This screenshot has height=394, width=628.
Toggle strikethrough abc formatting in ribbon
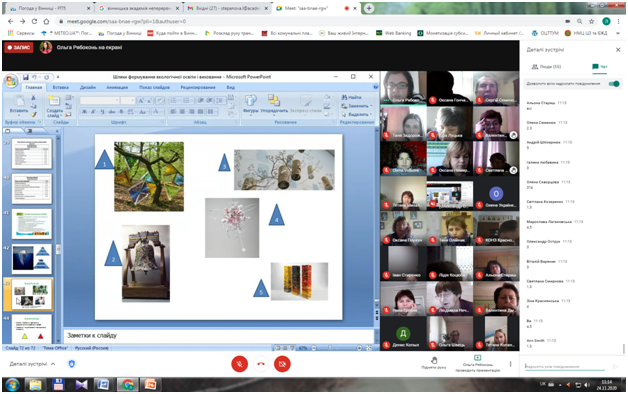tap(112, 111)
